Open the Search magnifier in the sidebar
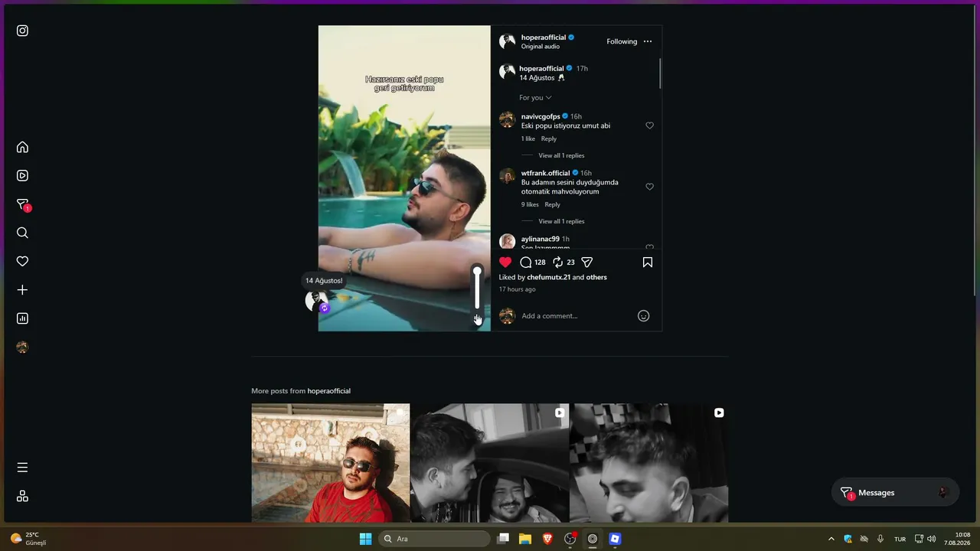This screenshot has height=551, width=980. tap(22, 233)
